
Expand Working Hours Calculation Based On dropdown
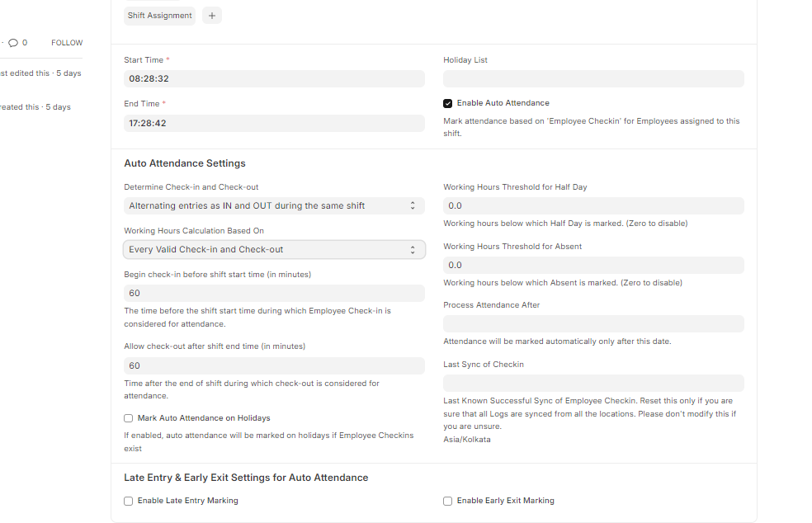tap(274, 250)
